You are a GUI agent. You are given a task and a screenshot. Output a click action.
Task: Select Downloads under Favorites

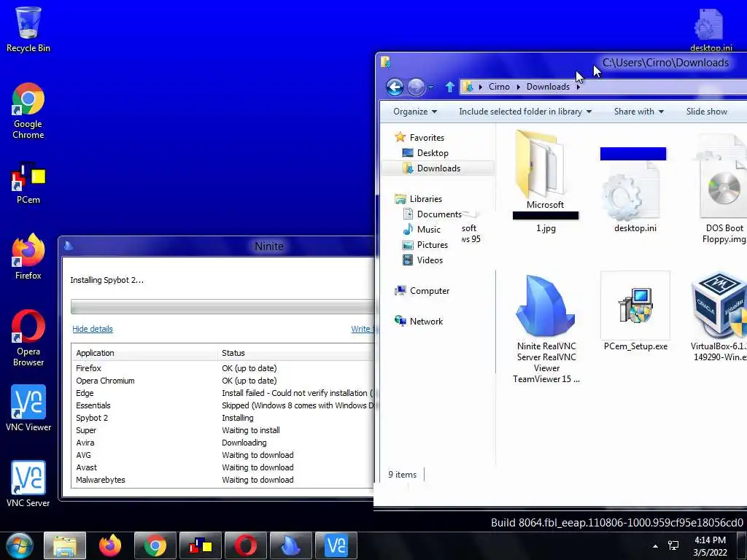point(438,168)
